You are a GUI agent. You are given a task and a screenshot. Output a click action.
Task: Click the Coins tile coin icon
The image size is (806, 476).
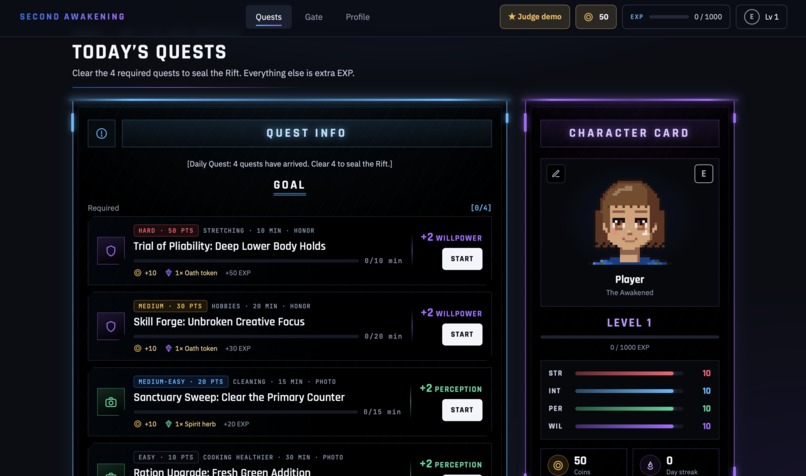557,466
